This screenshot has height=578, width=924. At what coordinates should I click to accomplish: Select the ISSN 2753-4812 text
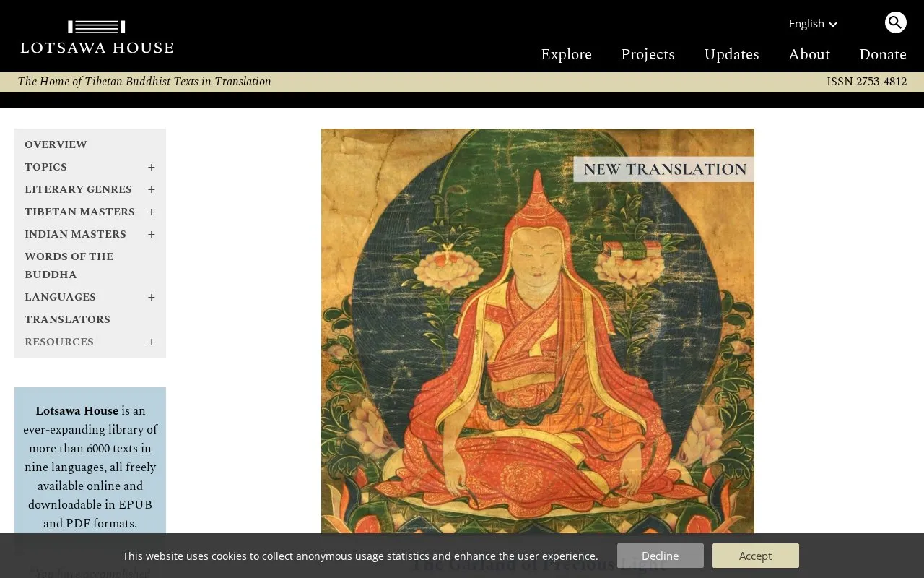[x=866, y=82]
